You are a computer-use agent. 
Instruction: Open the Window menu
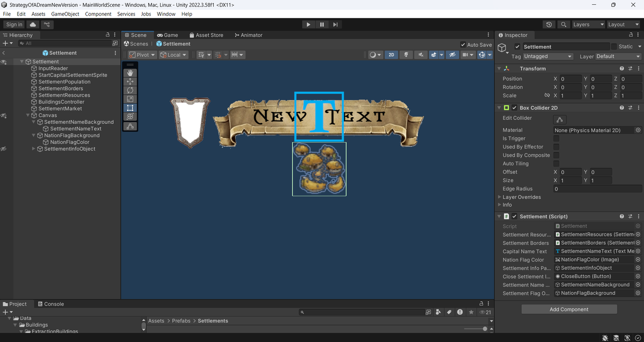(x=166, y=14)
